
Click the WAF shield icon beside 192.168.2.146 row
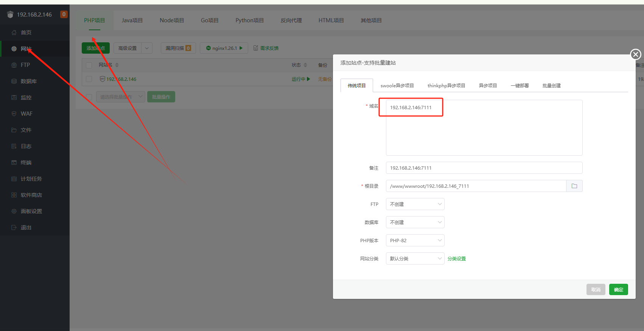102,79
